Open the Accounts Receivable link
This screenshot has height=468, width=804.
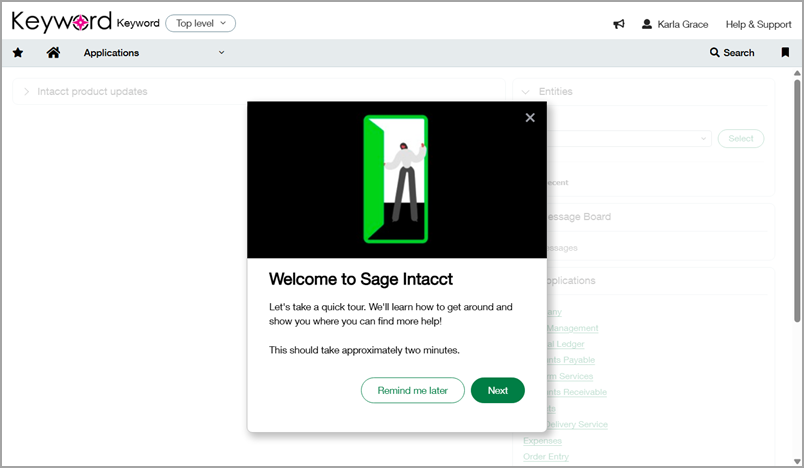tap(577, 392)
